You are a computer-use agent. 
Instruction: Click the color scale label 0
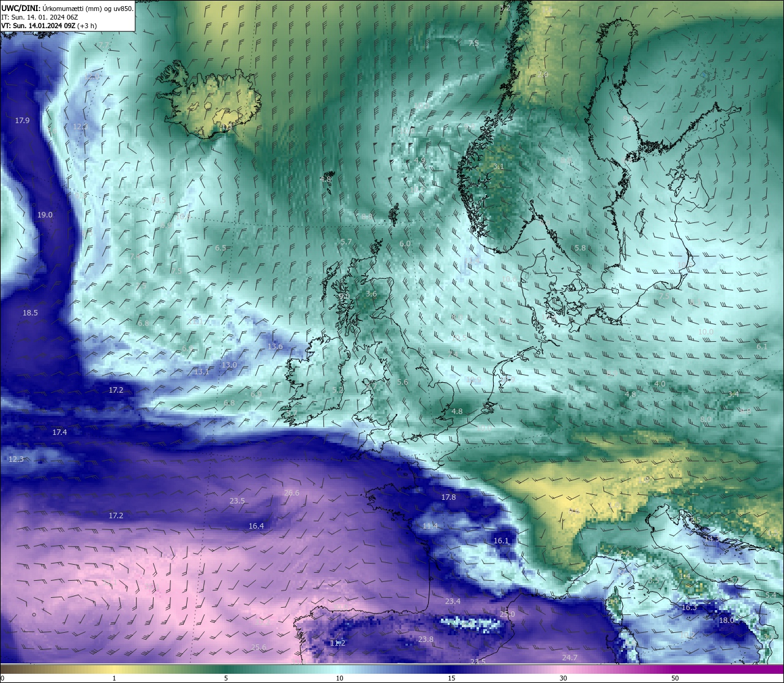[2, 678]
